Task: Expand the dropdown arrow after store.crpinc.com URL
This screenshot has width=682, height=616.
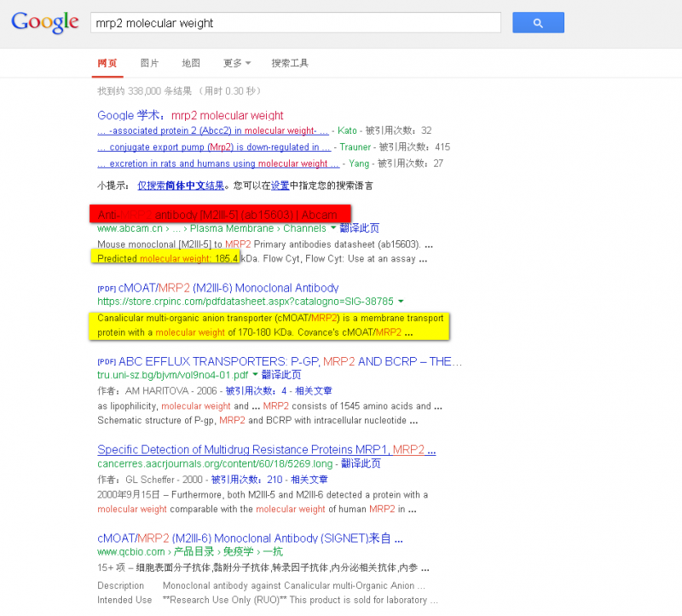Action: click(x=401, y=301)
